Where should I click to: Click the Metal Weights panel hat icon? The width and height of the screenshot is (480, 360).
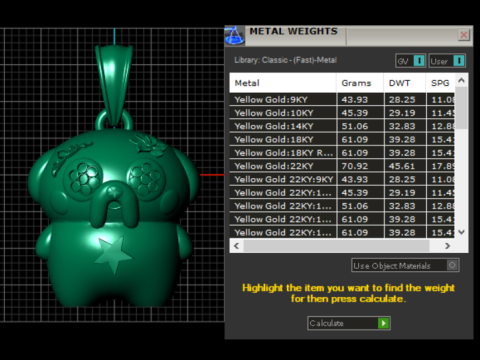point(235,35)
